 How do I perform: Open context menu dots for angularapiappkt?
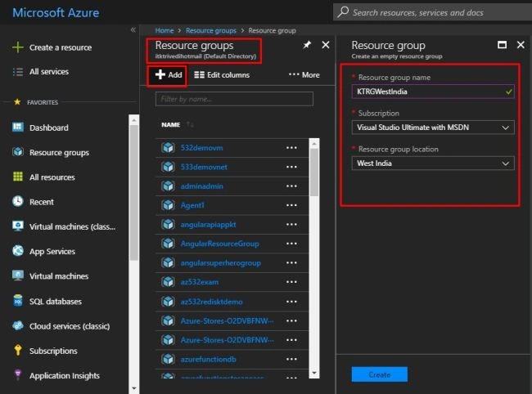click(291, 225)
